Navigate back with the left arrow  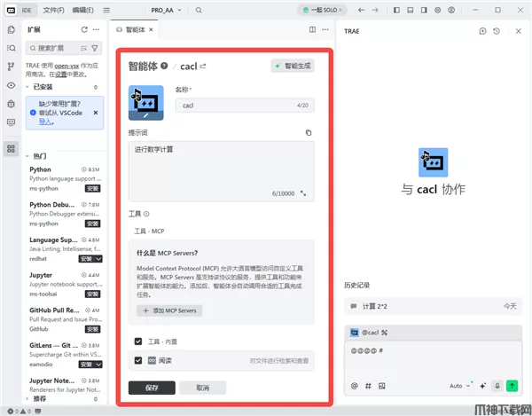[362, 10]
